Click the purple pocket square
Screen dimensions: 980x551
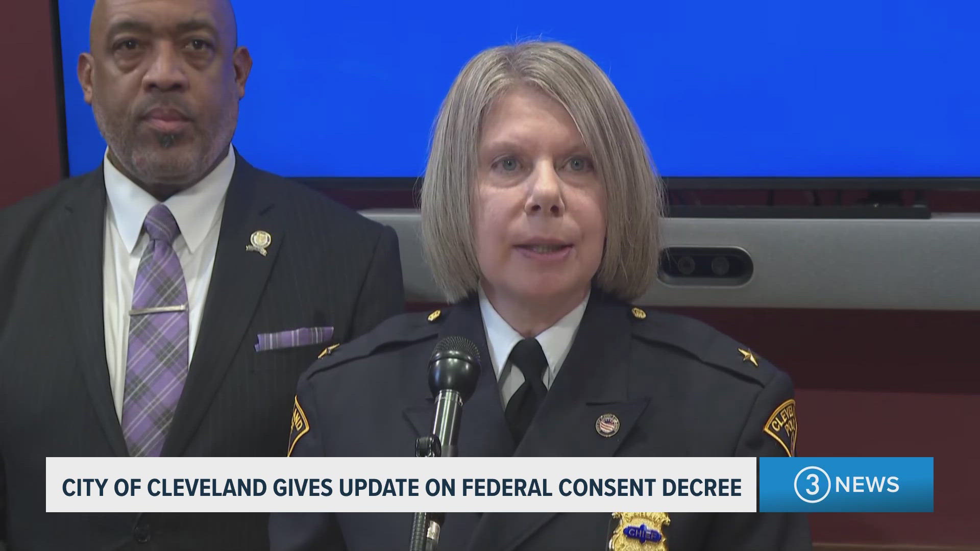[294, 338]
